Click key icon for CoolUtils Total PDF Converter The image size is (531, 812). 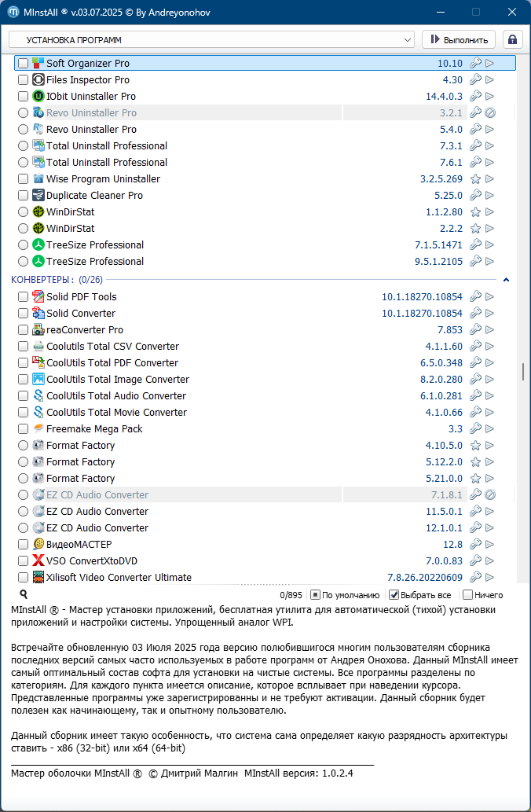pyautogui.click(x=475, y=363)
